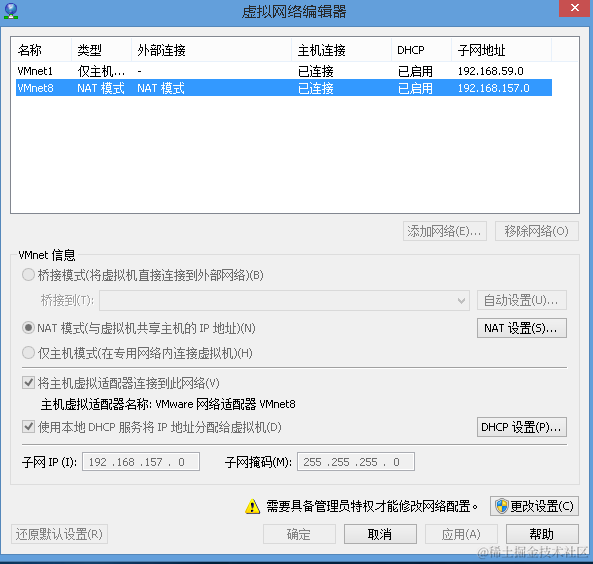Click the network editor globe icon in title bar
This screenshot has height=564, width=593.
coord(11,11)
